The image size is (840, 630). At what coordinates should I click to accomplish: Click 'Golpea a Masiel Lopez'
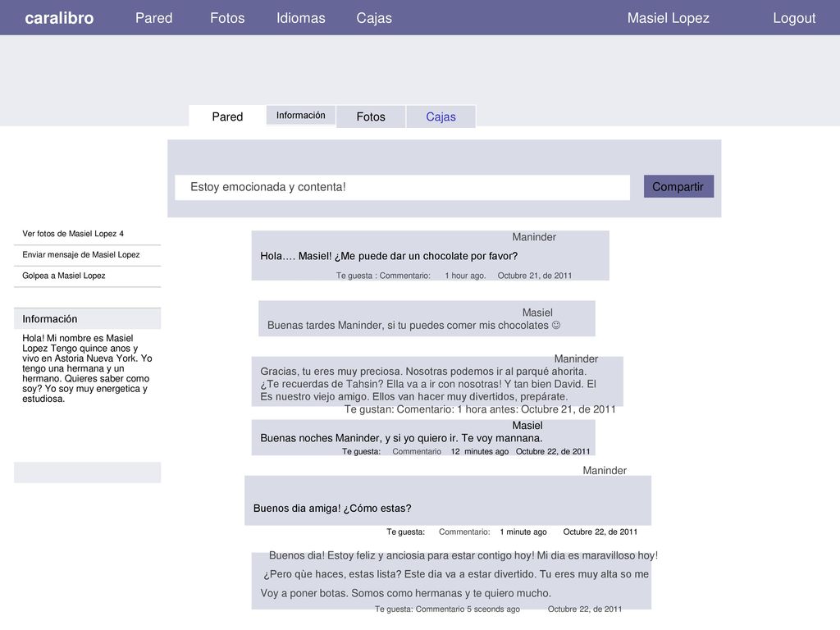coord(64,276)
